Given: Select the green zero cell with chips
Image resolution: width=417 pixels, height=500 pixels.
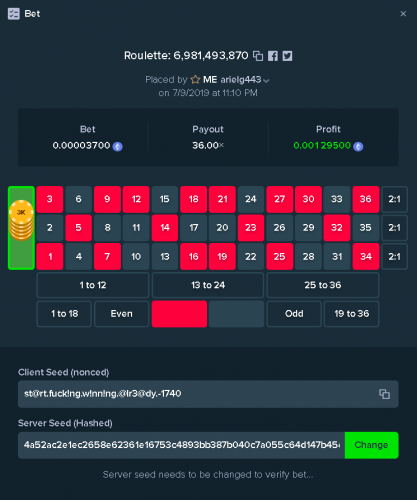Looking at the screenshot, I should 21,228.
